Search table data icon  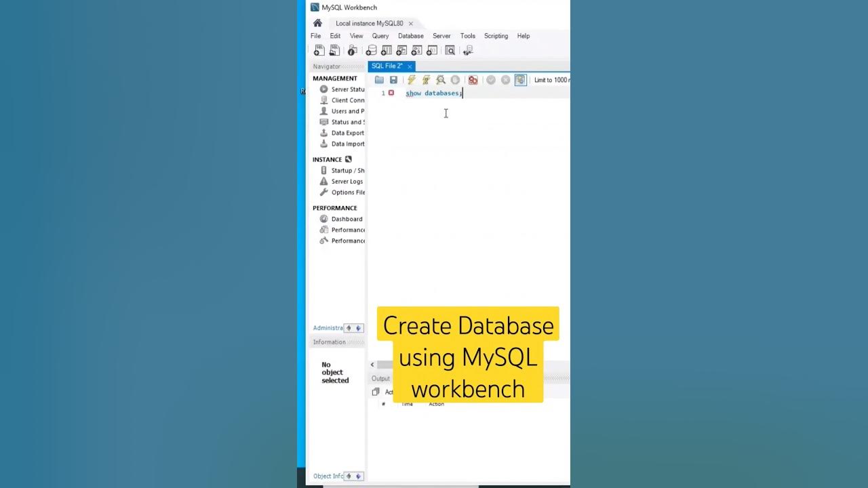[450, 51]
